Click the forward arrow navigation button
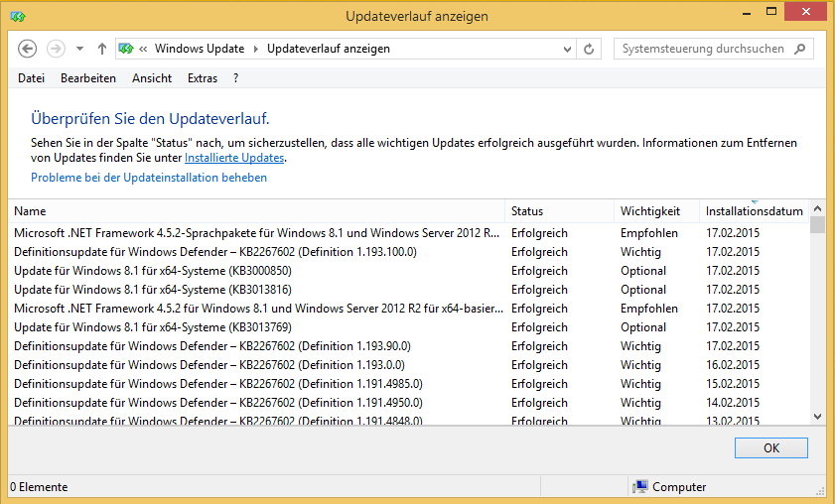The width and height of the screenshot is (835, 504). pos(56,49)
